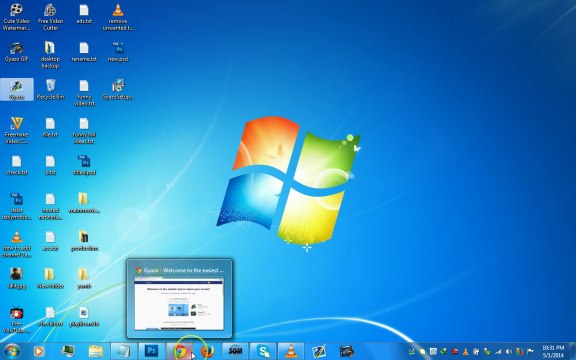Open the SOM taskbar application
The height and width of the screenshot is (360, 576).
point(235,351)
